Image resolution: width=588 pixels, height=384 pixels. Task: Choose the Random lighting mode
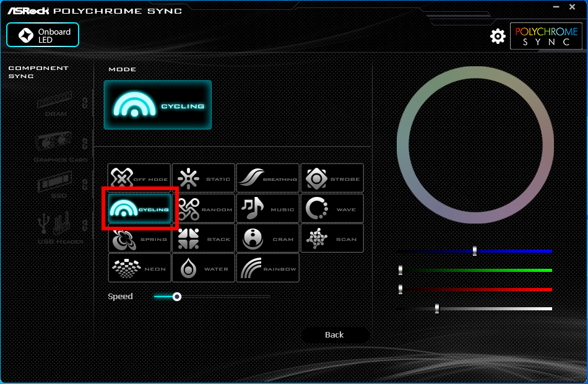[204, 208]
